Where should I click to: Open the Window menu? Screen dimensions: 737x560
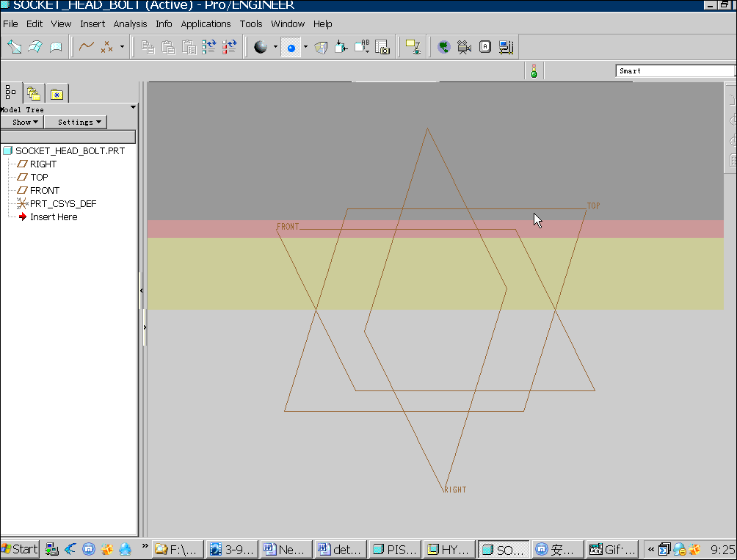pyautogui.click(x=288, y=24)
